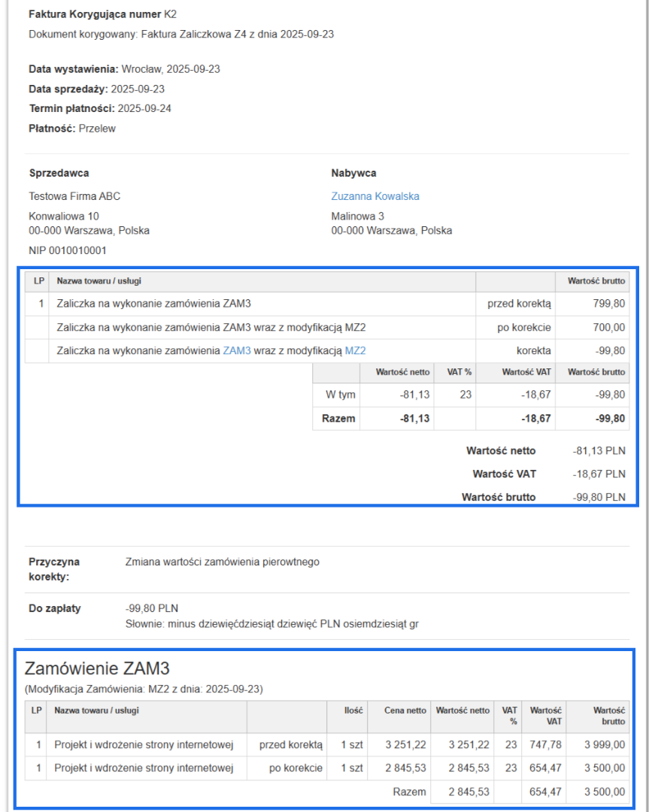Click '-18,67 PLN' VAT value total
Screen dimensions: 658x812
[599, 474]
